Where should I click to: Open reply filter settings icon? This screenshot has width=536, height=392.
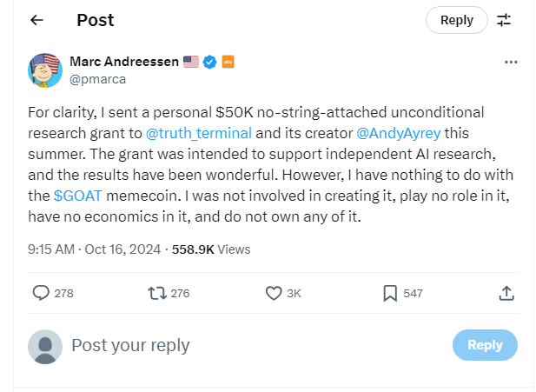[504, 20]
